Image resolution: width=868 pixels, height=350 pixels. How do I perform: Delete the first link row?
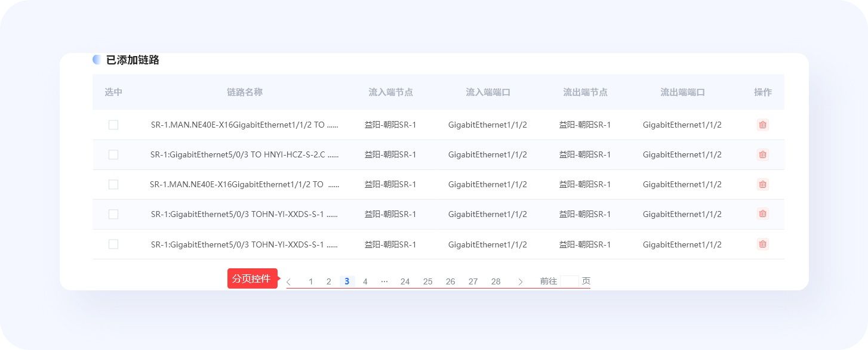762,125
